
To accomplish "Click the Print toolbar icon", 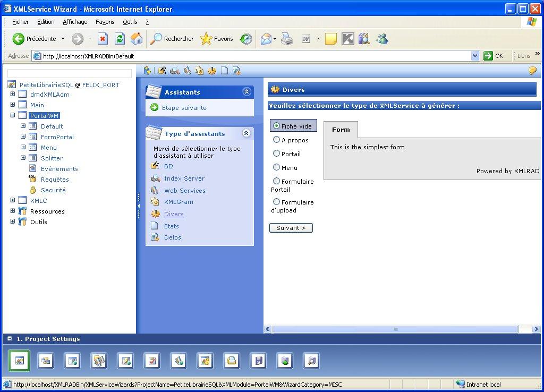I will coord(287,39).
